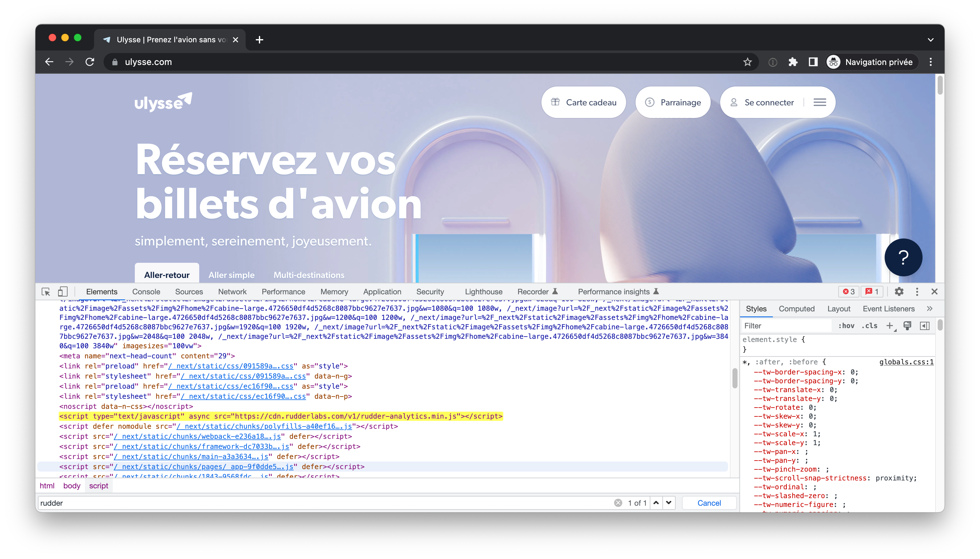980x559 pixels.
Task: Open the browser extensions puzzle icon
Action: [793, 62]
